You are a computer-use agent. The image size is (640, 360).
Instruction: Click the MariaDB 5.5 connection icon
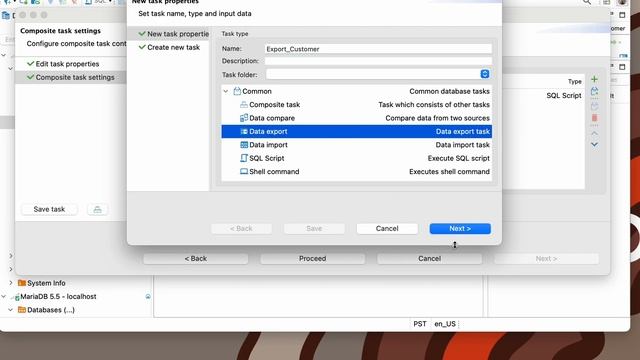tap(16, 297)
